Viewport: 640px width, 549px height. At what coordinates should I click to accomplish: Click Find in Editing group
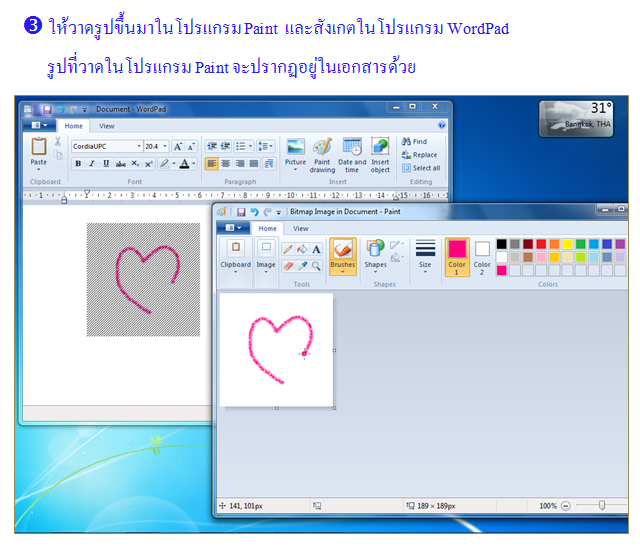[414, 142]
